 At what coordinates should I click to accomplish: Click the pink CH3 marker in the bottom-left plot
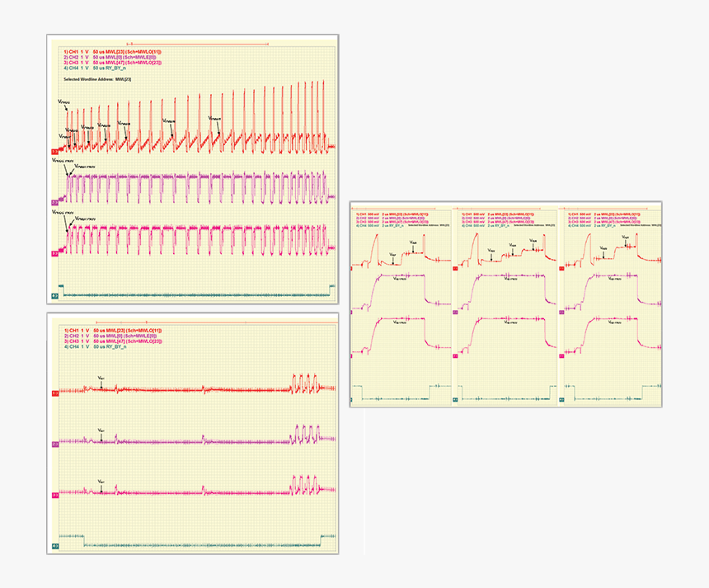point(54,495)
